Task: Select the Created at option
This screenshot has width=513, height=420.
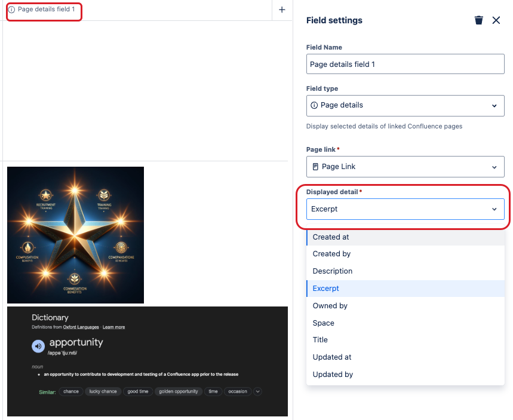Action: 406,237
